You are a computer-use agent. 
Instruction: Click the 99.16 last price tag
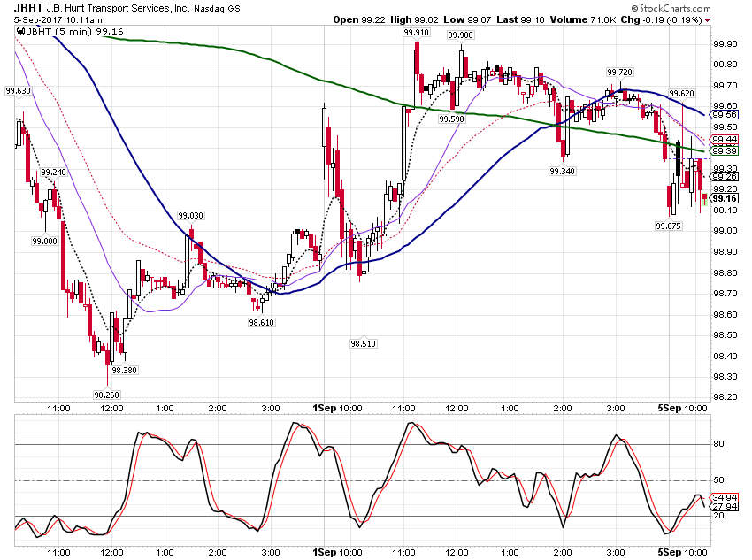point(725,198)
